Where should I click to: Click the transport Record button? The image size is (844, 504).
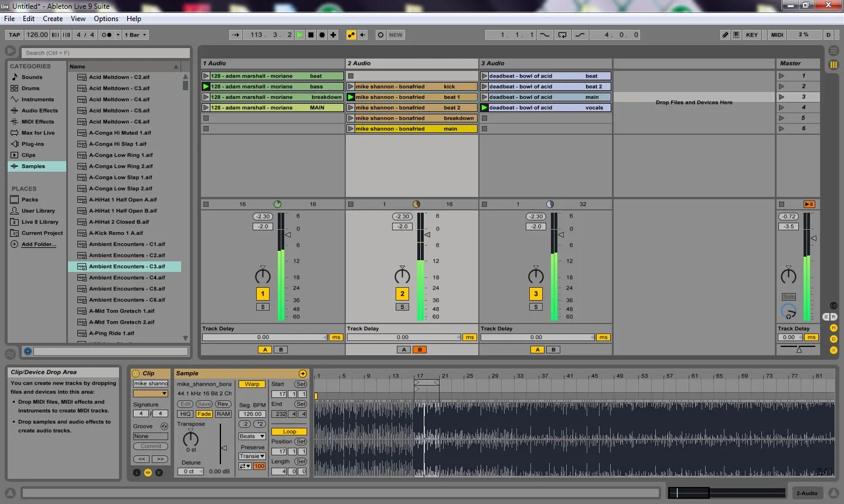(322, 35)
